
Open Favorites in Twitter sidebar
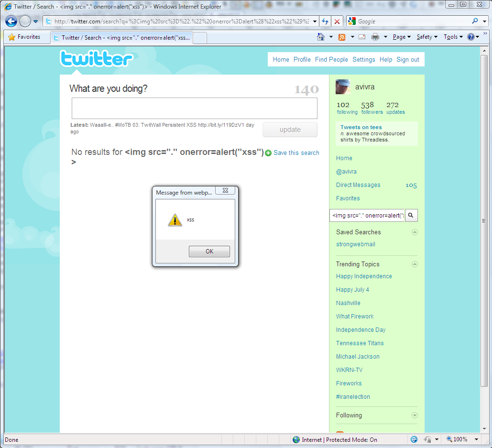[x=348, y=198]
